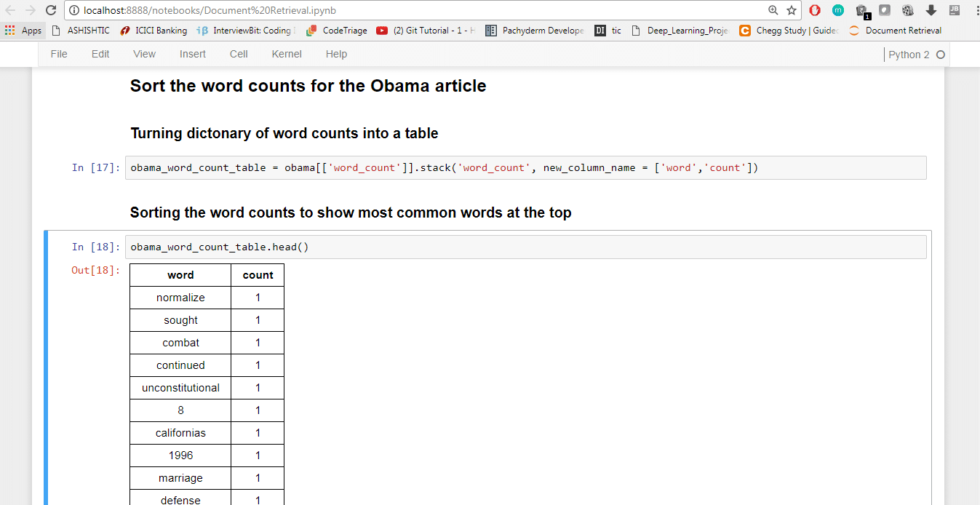Open the extension with badge 1
The width and height of the screenshot is (980, 505).
[862, 11]
